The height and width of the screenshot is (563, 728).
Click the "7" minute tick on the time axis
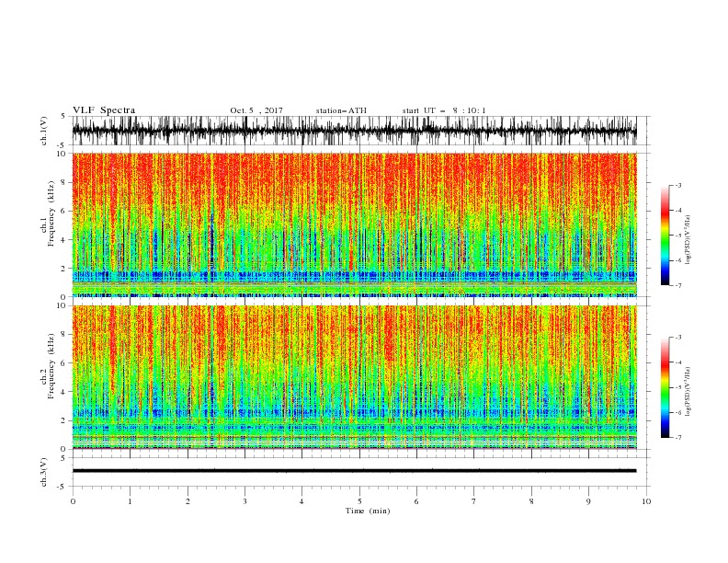pos(474,501)
